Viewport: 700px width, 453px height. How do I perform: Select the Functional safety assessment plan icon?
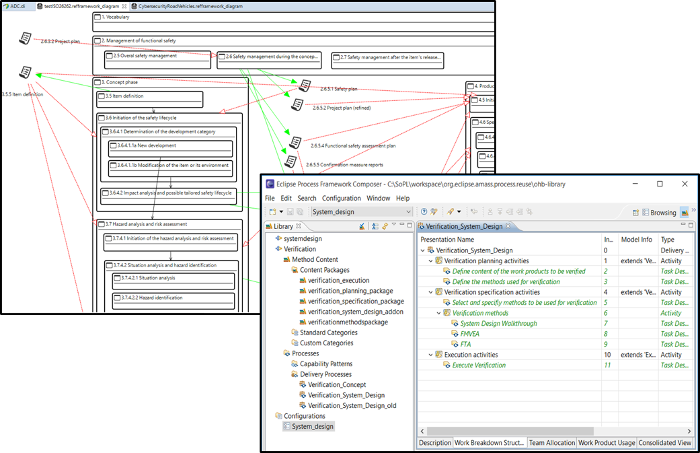(x=294, y=142)
